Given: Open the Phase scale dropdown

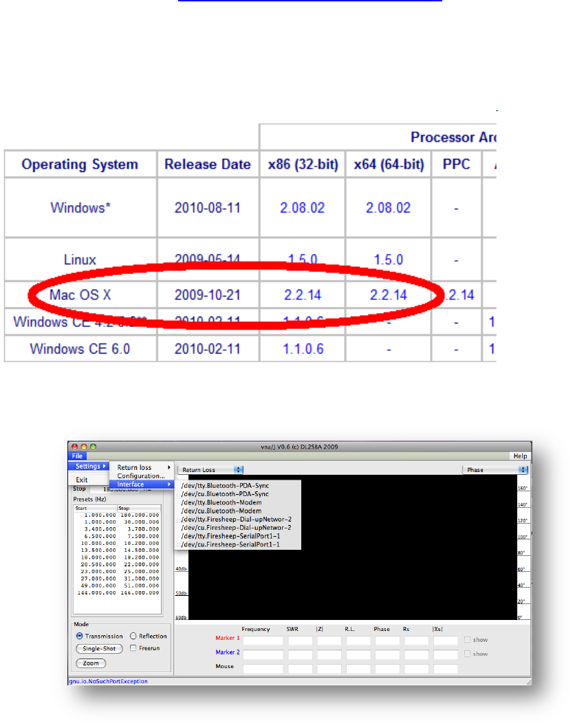Looking at the screenshot, I should coord(495,470).
